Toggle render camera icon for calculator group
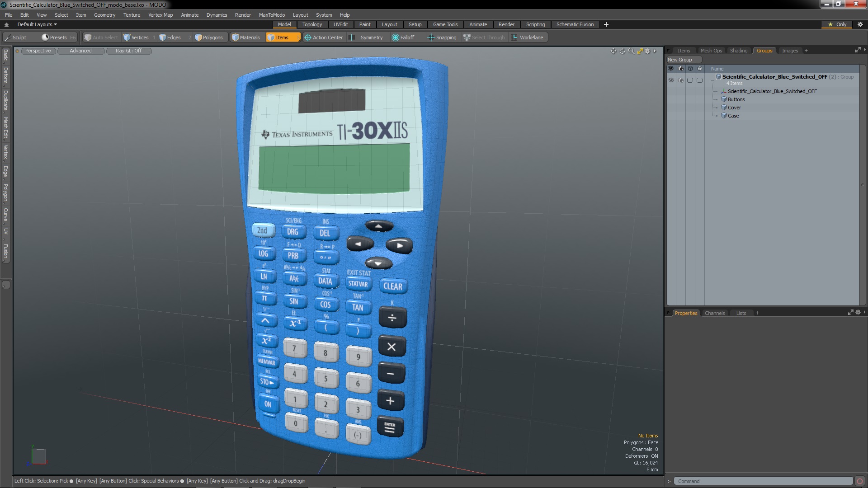Screen dimensions: 868x488 pos(681,80)
